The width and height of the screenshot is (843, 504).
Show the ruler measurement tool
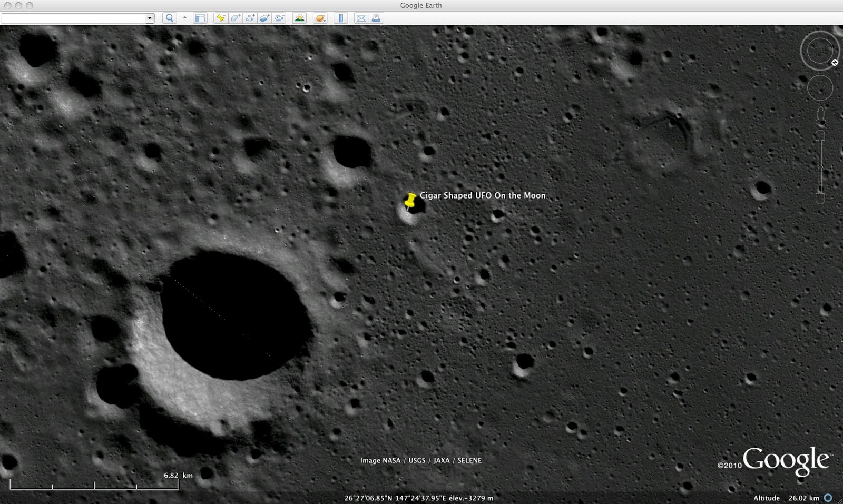click(340, 18)
